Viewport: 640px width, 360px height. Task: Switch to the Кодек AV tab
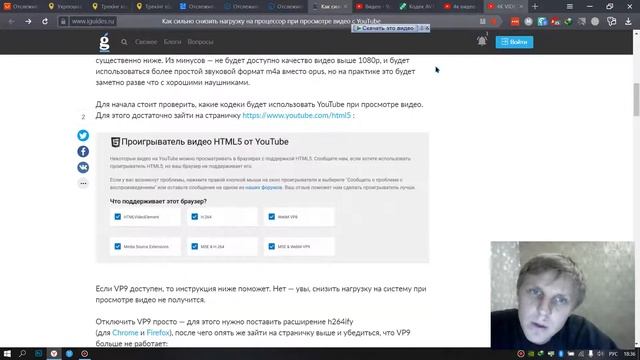pos(417,7)
